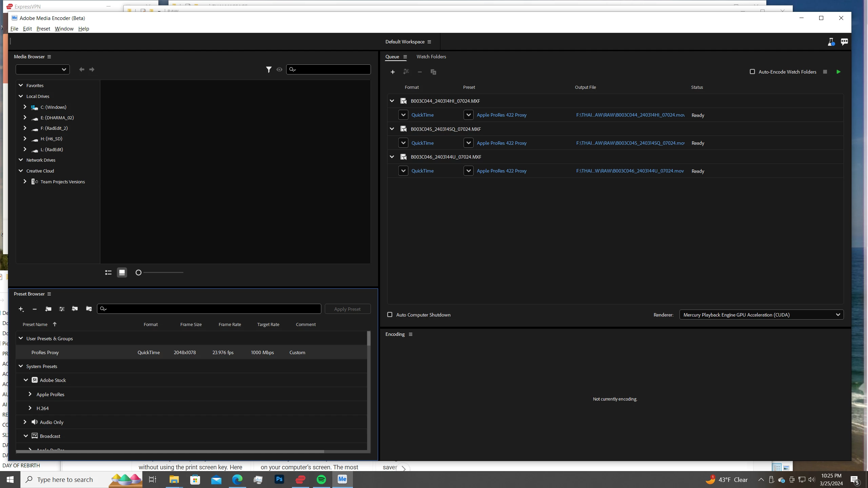Viewport: 868px width, 488px height.
Task: Switch to Watch Folders tab
Action: point(431,57)
